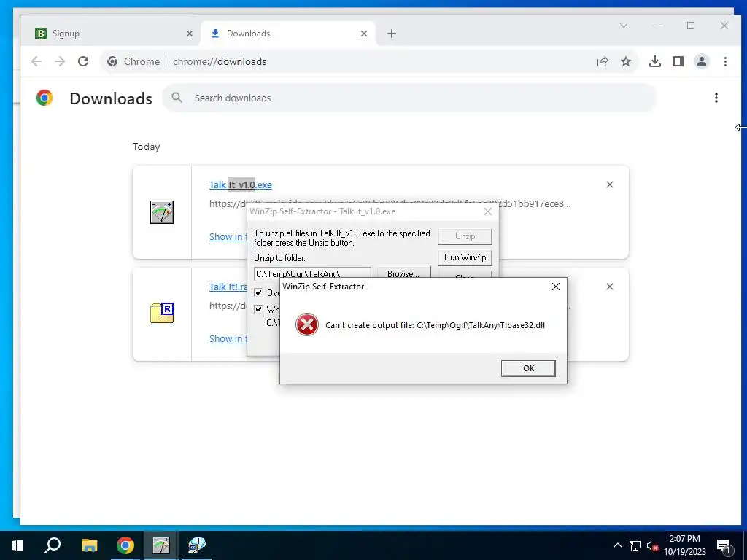Click the muted volume tray icon
Image resolution: width=747 pixels, height=560 pixels.
point(652,545)
